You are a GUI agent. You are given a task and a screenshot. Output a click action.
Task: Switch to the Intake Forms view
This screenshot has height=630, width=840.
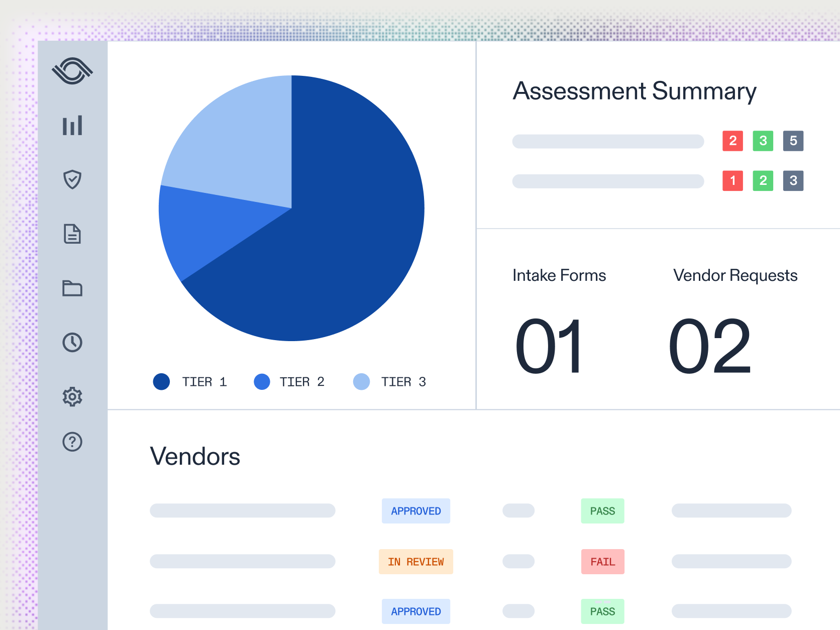[x=559, y=275]
